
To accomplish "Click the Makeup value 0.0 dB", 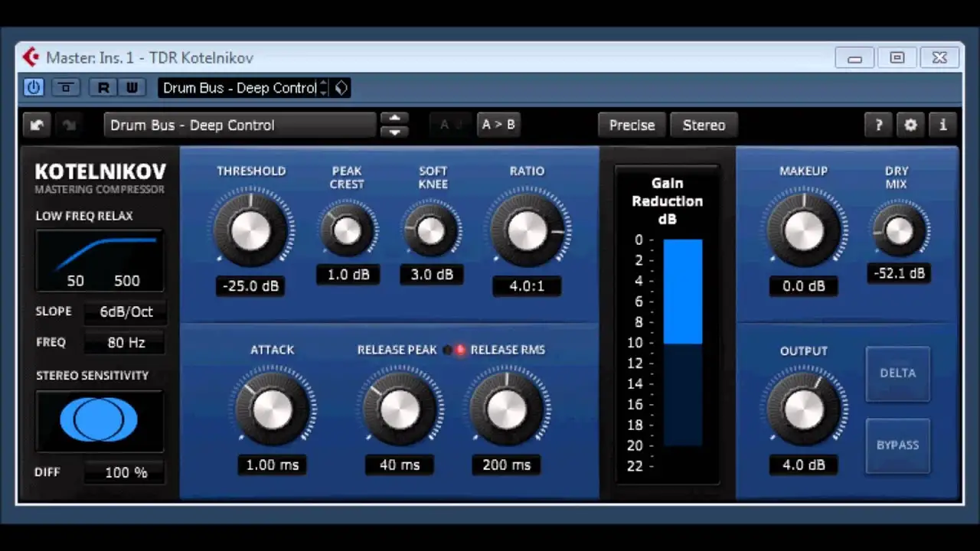I will tap(803, 285).
